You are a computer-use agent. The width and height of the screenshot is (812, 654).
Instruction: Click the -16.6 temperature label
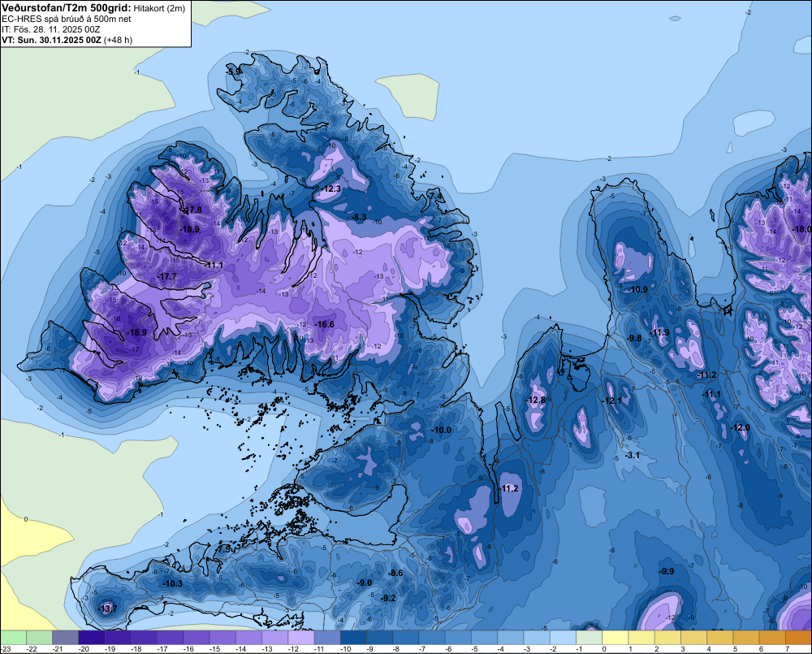coord(324,324)
